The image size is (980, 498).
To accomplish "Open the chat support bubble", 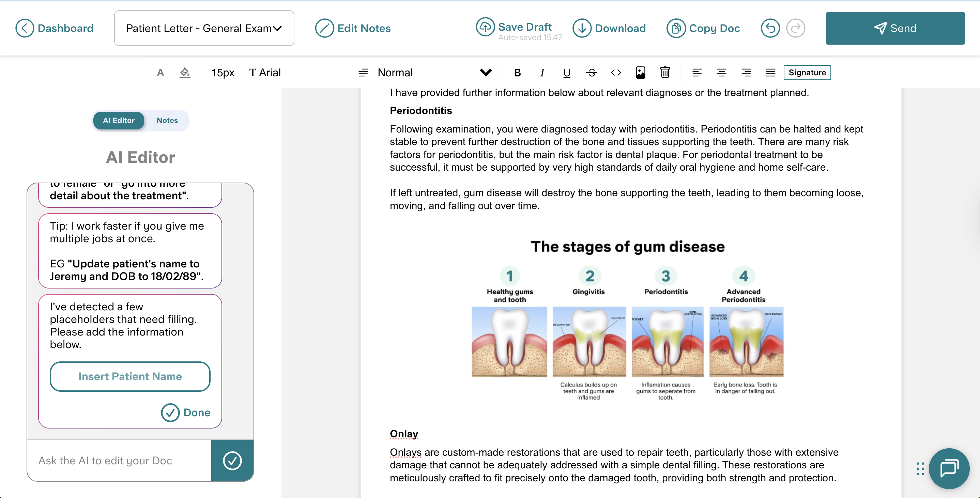I will click(949, 468).
